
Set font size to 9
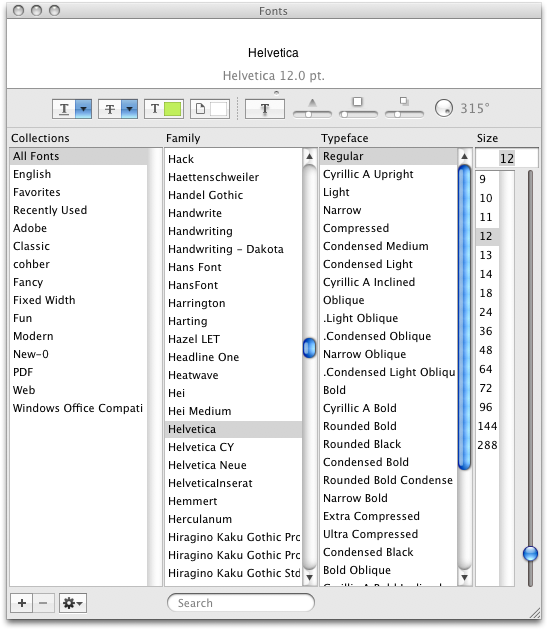tap(487, 179)
